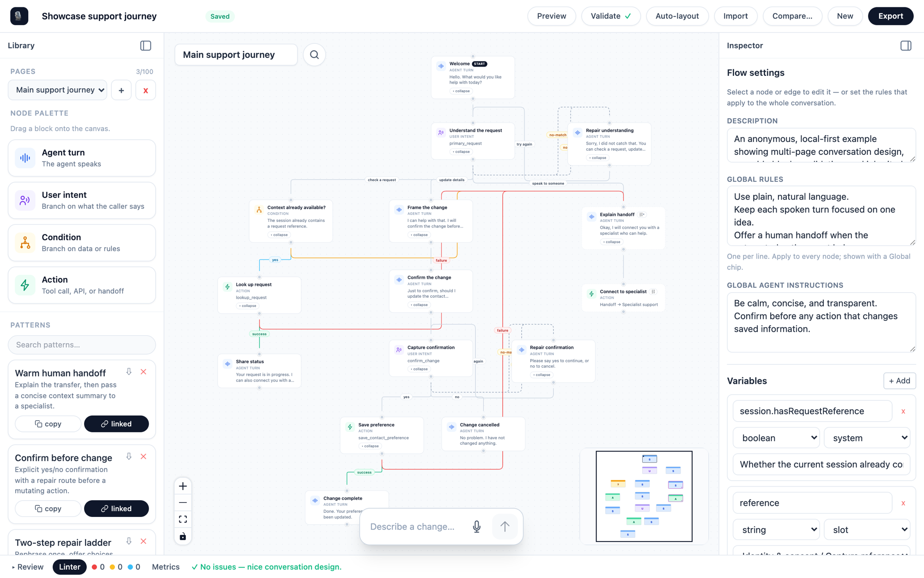Collapse the Frame the change node

419,235
